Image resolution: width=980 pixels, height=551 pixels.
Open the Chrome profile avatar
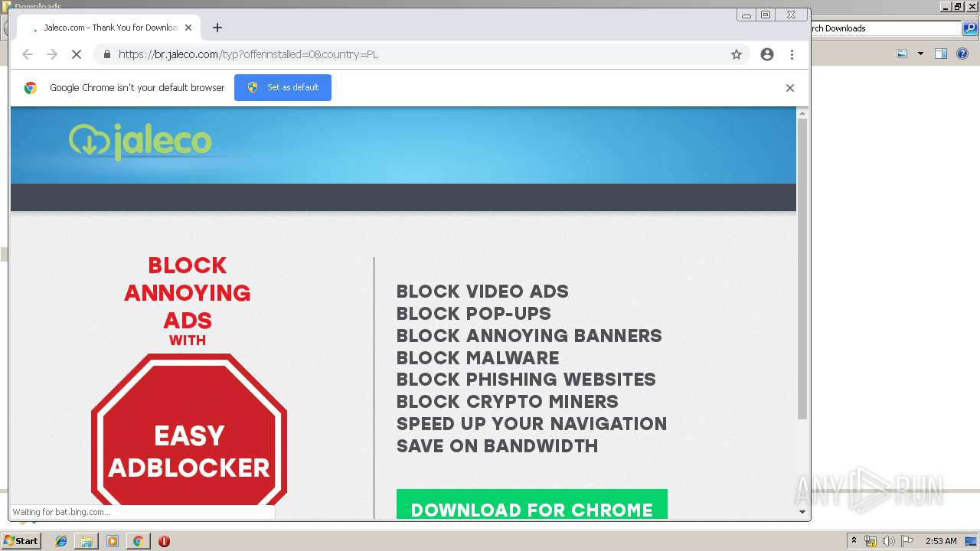pyautogui.click(x=767, y=54)
